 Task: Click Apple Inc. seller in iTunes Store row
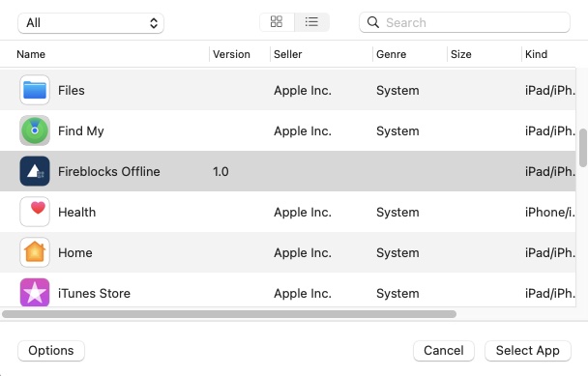(303, 294)
